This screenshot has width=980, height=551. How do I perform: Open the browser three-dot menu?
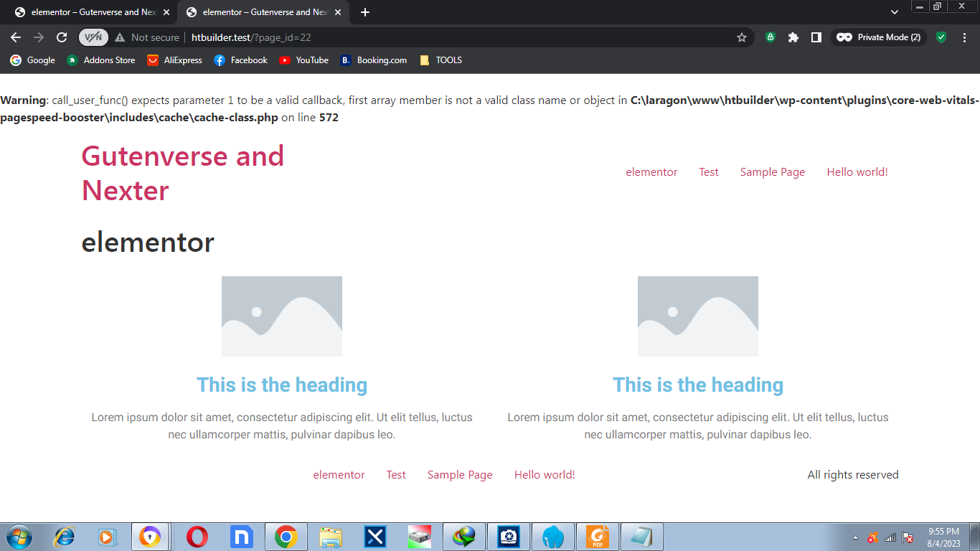coord(964,37)
